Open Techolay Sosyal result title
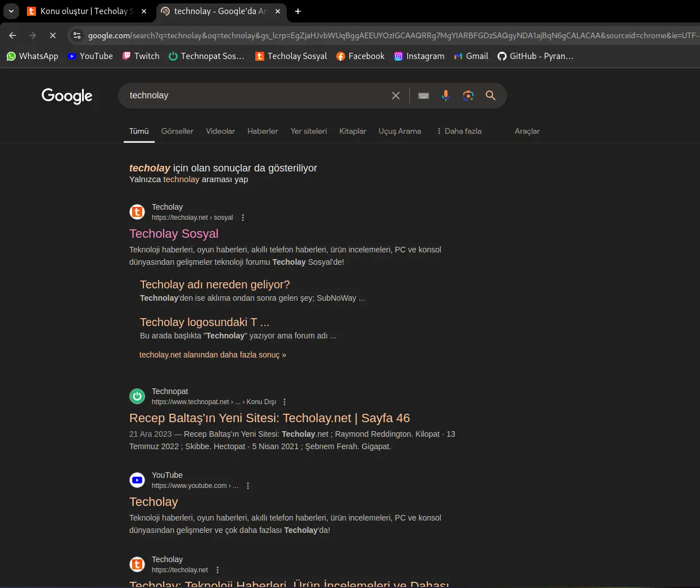 tap(174, 234)
